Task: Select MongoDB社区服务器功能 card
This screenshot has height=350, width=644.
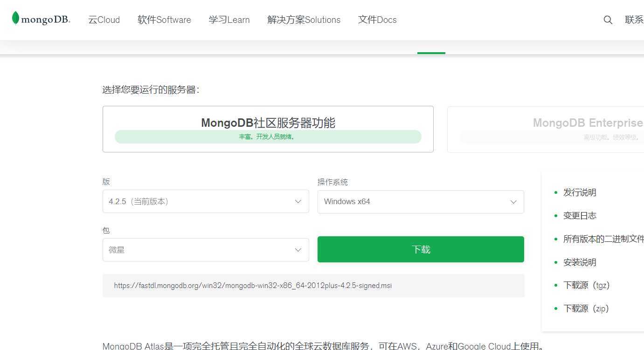Action: tap(268, 129)
